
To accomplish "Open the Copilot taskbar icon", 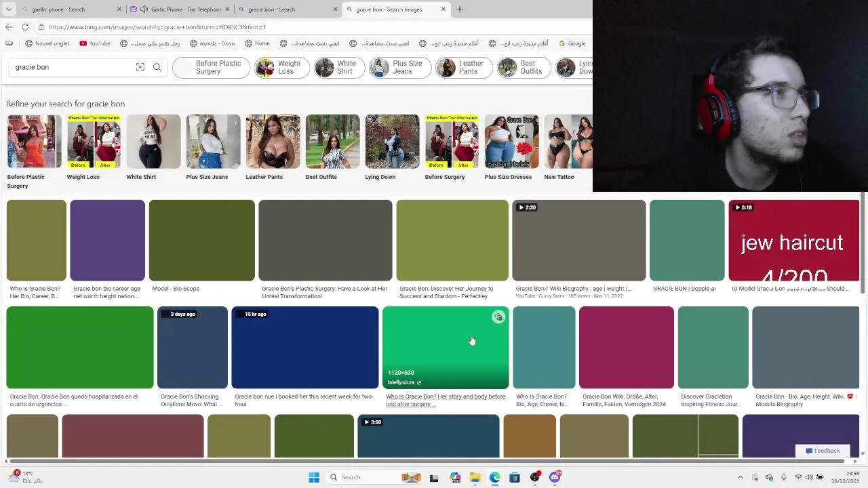I will [x=454, y=477].
